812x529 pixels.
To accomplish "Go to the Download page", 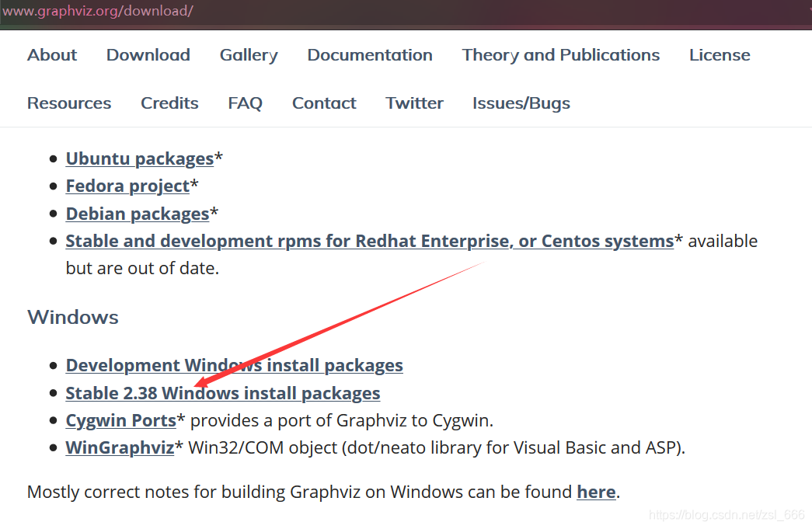I will (x=148, y=55).
